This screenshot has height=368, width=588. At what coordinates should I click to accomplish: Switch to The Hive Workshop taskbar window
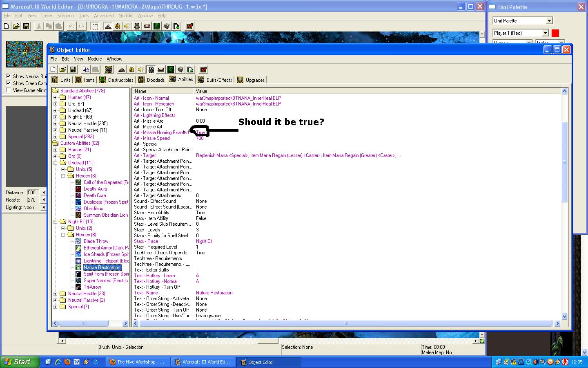(x=137, y=362)
